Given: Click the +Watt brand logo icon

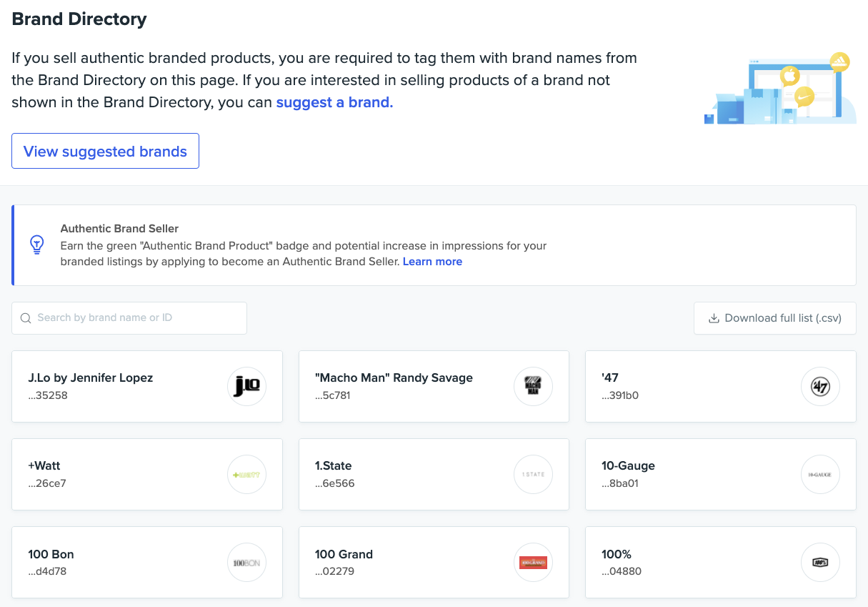Looking at the screenshot, I should click(246, 475).
